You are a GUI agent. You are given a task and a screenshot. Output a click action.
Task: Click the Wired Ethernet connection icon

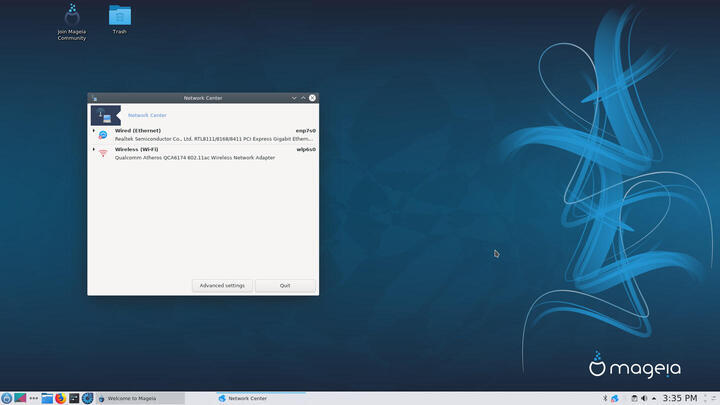coord(103,135)
